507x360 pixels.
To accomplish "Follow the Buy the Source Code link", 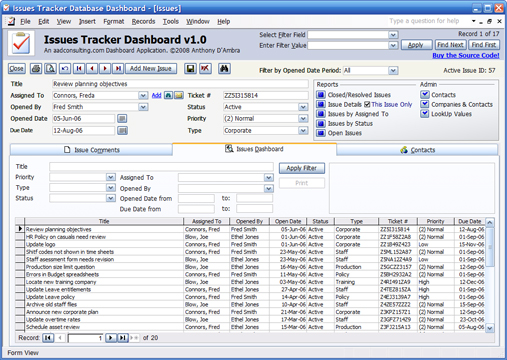I will click(466, 55).
